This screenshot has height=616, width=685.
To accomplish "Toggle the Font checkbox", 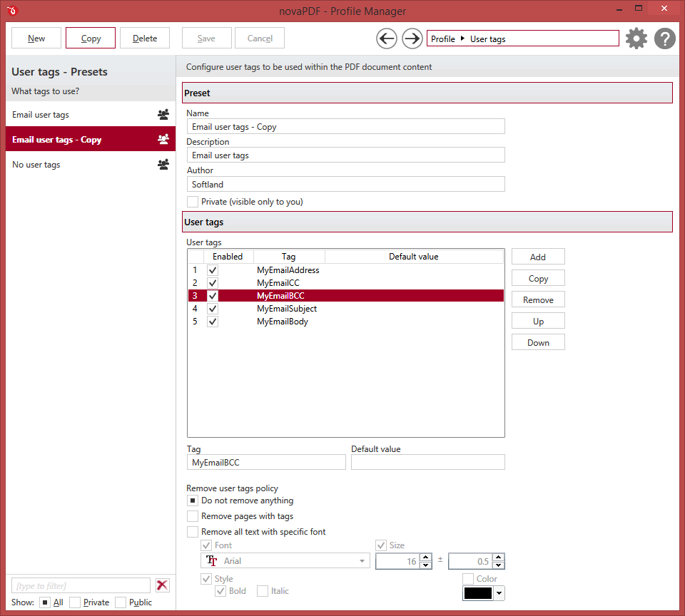I will click(x=206, y=545).
